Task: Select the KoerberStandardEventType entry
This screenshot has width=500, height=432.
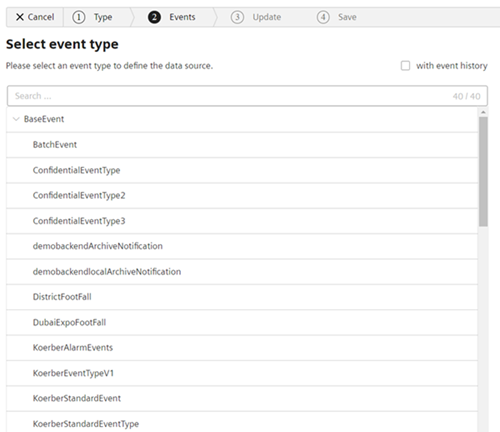Action: point(242,423)
